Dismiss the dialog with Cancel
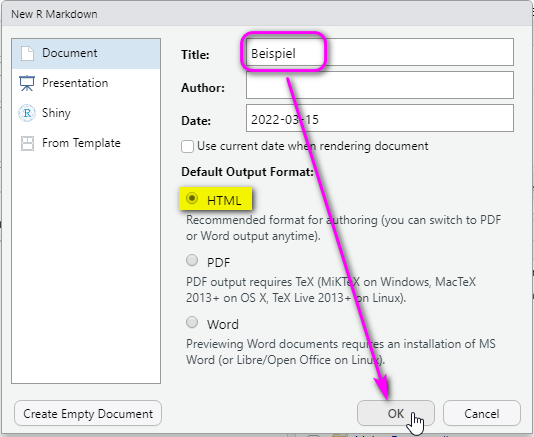The height and width of the screenshot is (437, 534). pos(482,413)
